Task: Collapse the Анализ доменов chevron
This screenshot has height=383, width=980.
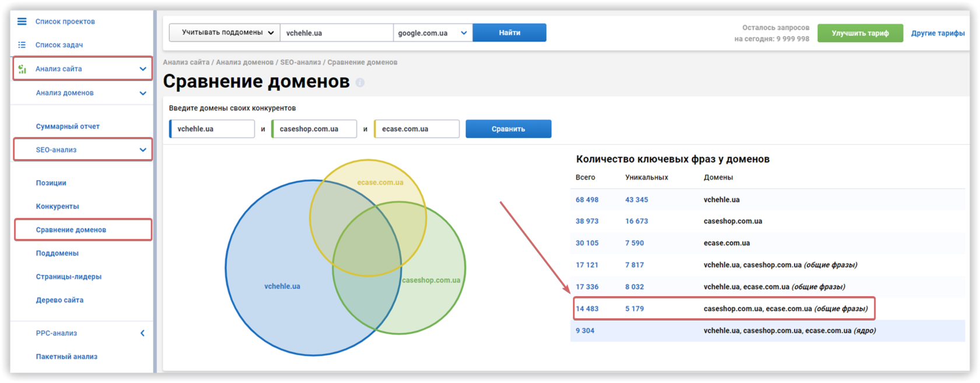Action: click(x=143, y=93)
